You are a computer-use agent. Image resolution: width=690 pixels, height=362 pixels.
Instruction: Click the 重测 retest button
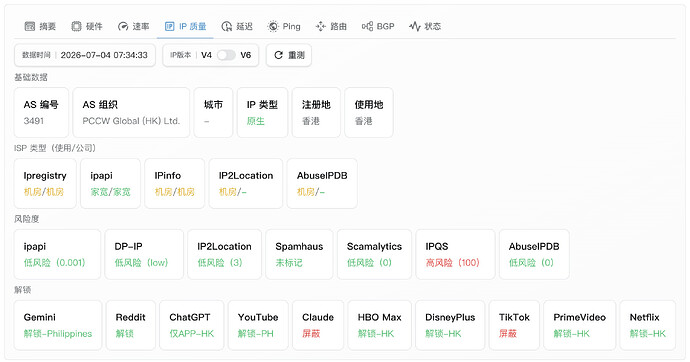[289, 55]
